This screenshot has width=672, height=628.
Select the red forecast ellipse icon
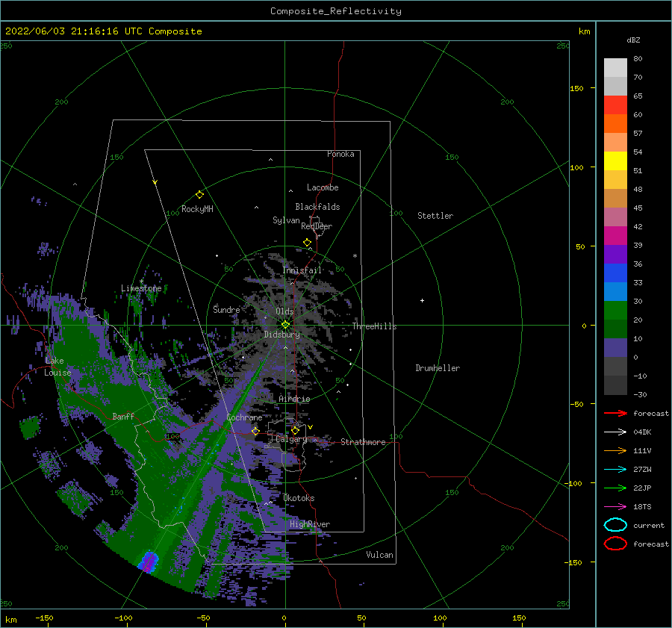pyautogui.click(x=615, y=544)
